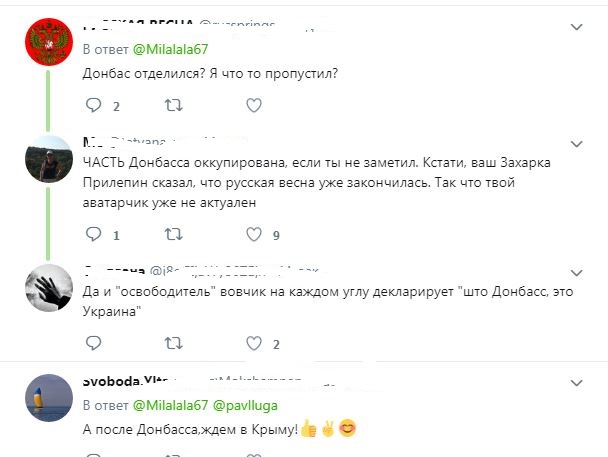Image resolution: width=608 pixels, height=457 pixels.
Task: Retweet the "Донбас отделился?" tweet
Action: (x=172, y=105)
